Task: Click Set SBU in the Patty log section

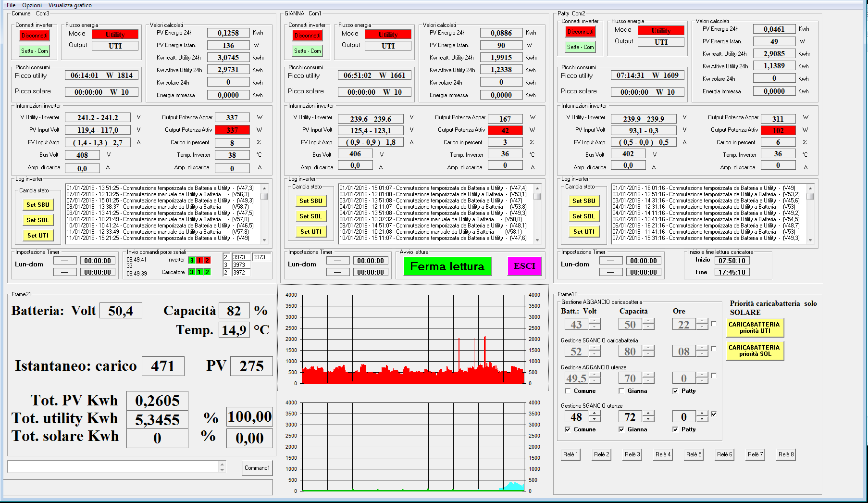Action: pyautogui.click(x=584, y=201)
